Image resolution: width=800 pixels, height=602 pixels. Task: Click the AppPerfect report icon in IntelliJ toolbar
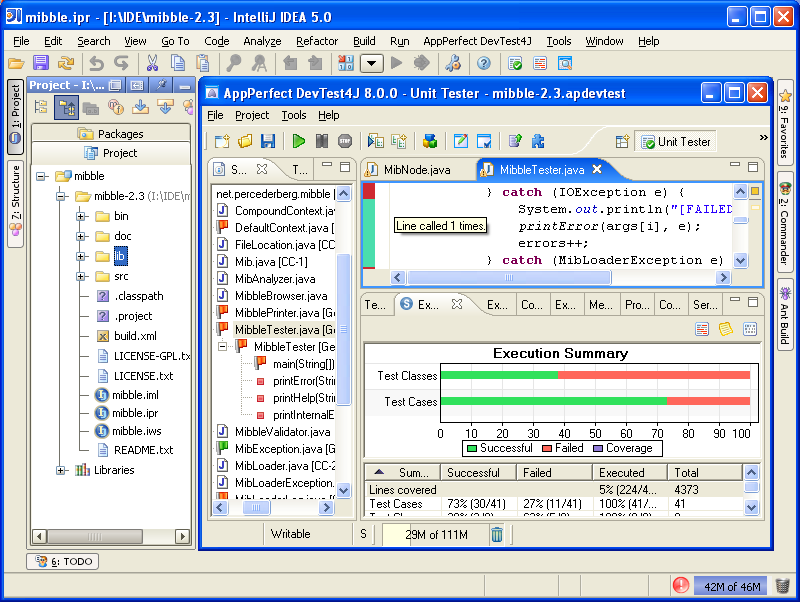[x=540, y=63]
